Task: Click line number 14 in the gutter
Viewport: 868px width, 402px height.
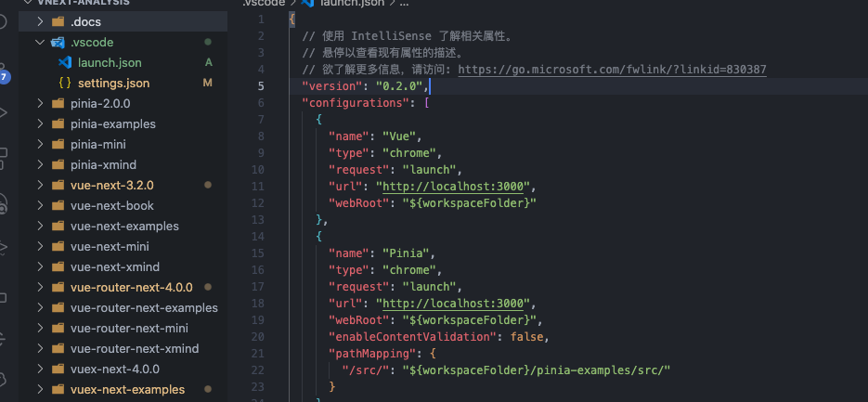Action: coord(257,237)
